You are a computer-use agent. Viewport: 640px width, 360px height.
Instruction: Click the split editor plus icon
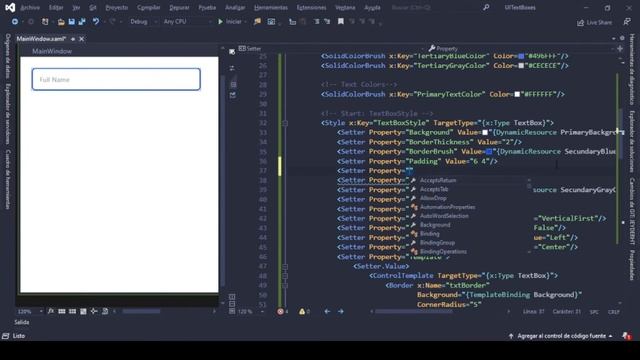point(620,48)
